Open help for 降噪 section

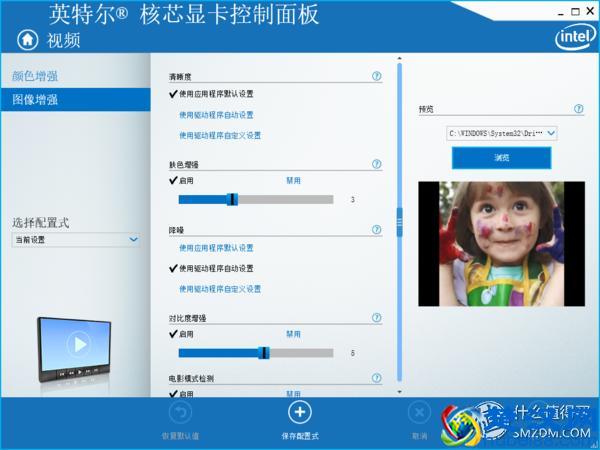(377, 229)
